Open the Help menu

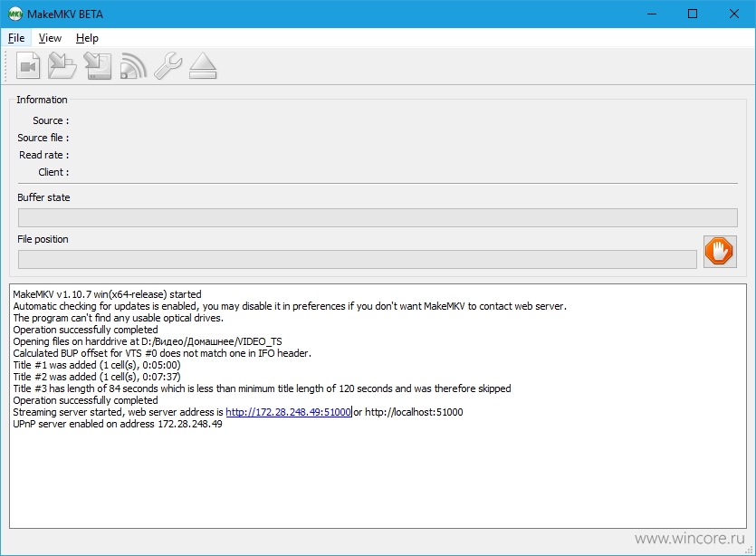(x=87, y=38)
